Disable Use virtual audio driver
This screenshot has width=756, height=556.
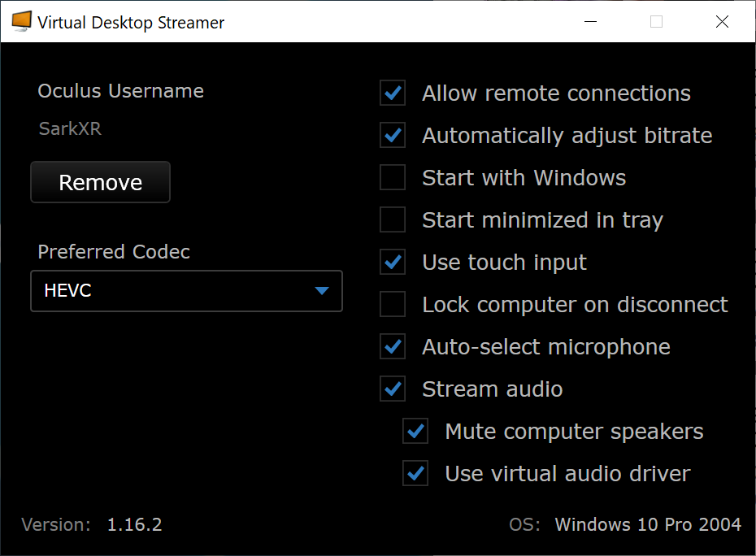(415, 473)
